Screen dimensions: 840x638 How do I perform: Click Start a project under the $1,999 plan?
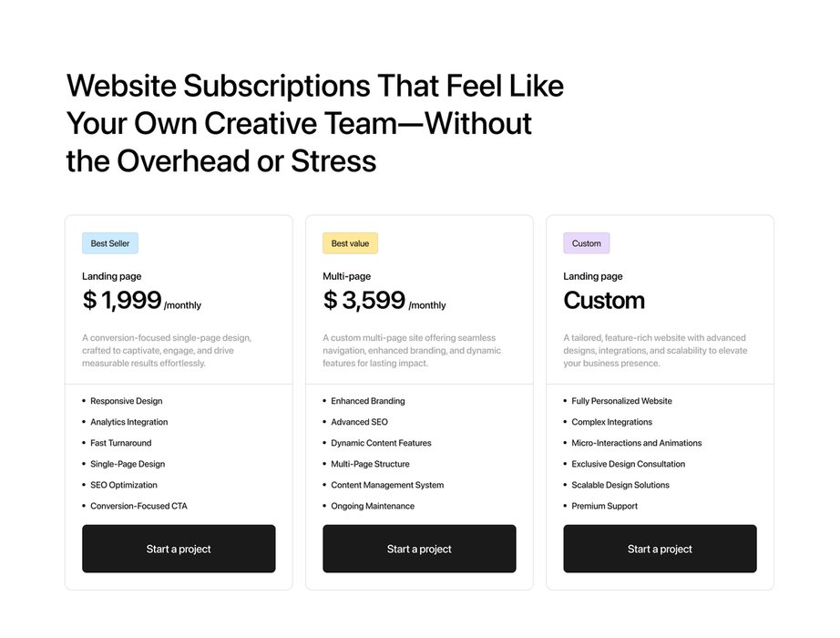click(179, 549)
